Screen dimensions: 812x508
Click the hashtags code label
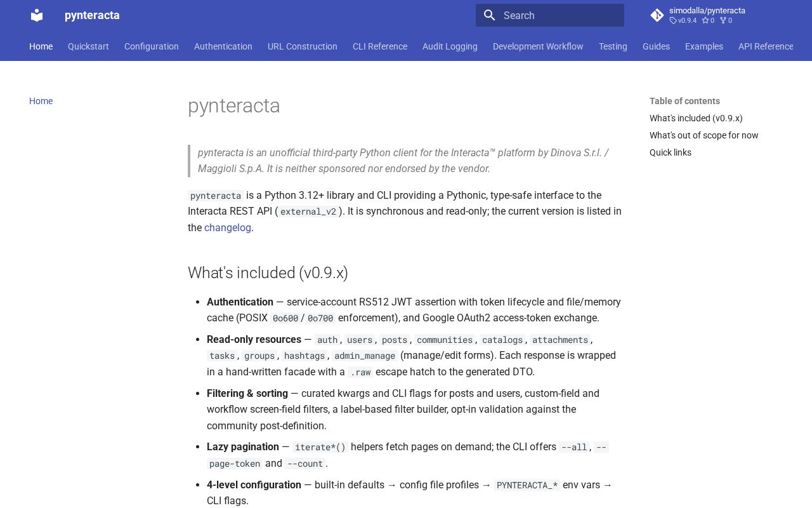(304, 356)
